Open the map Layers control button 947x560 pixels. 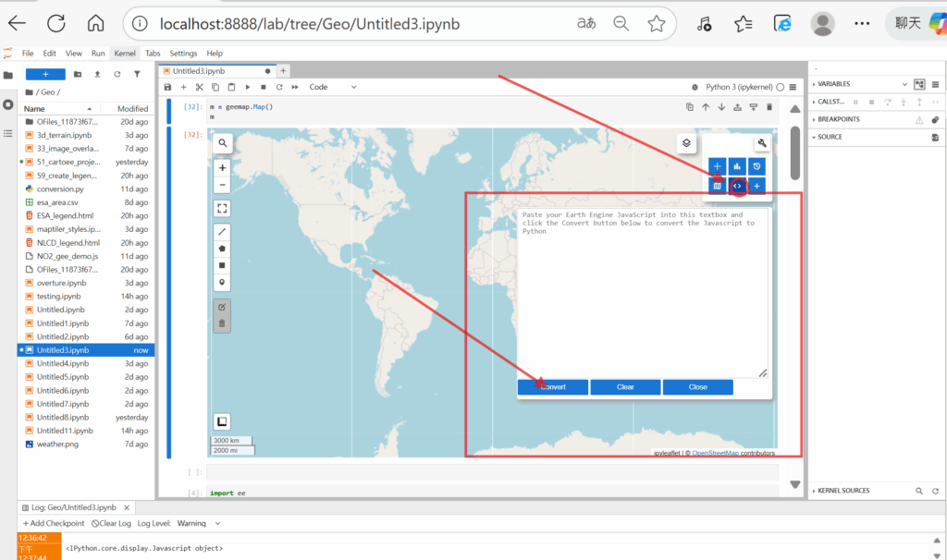[x=686, y=142]
